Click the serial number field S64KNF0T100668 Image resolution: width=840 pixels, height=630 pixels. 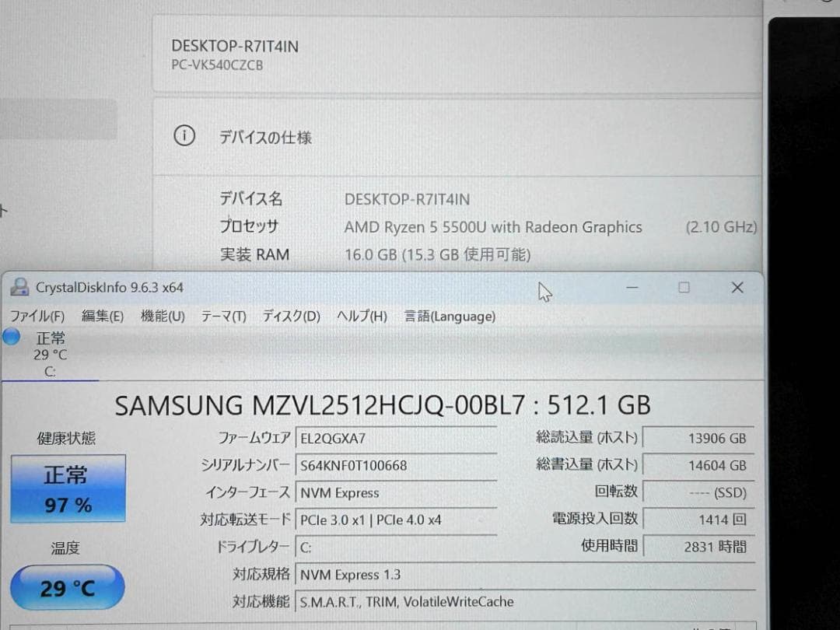point(397,465)
